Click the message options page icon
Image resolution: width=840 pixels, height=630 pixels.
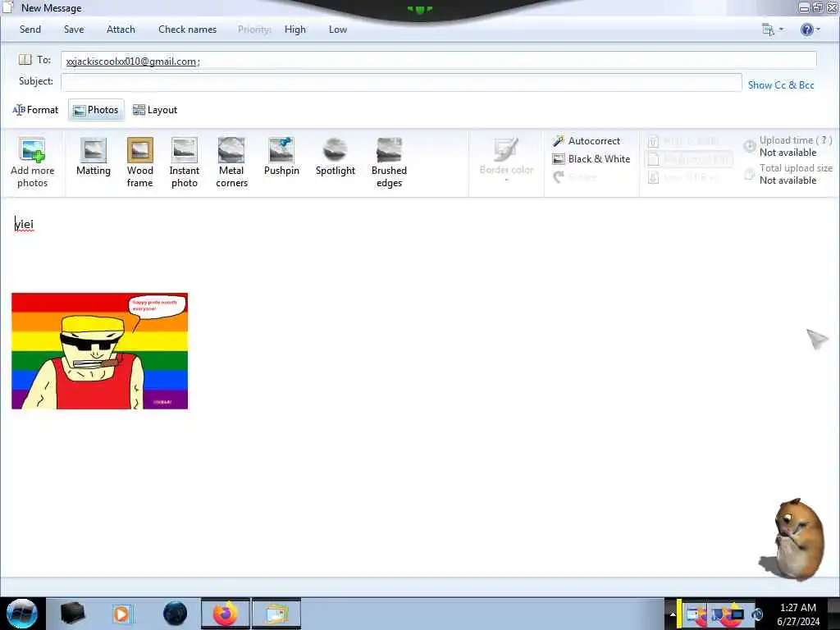(768, 30)
